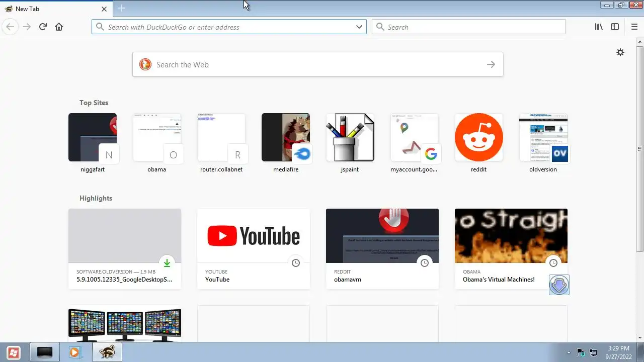Open the oldversion top site tile

tap(543, 143)
